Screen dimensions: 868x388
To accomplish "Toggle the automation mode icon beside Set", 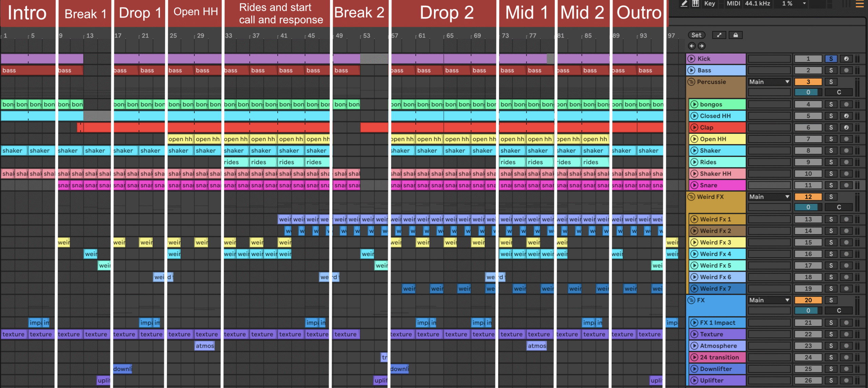I will (719, 35).
